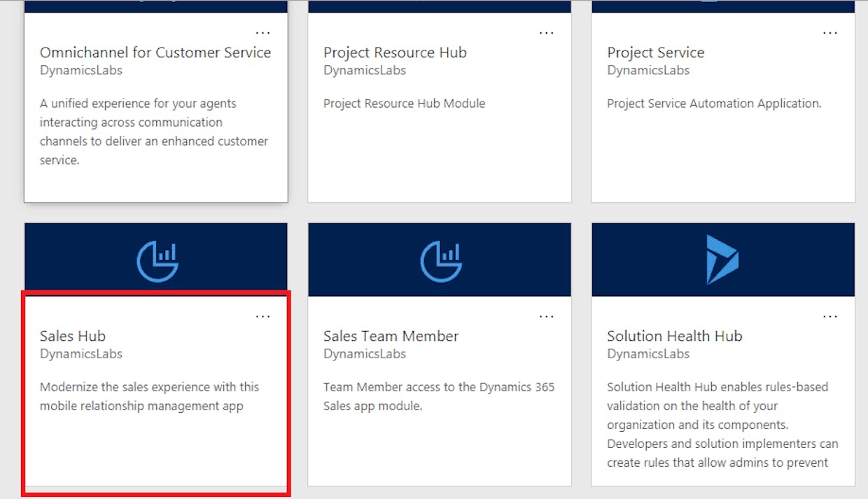Screen dimensions: 868x499
Task: Select 'Modernize the sales experience' description
Action: pyautogui.click(x=149, y=396)
